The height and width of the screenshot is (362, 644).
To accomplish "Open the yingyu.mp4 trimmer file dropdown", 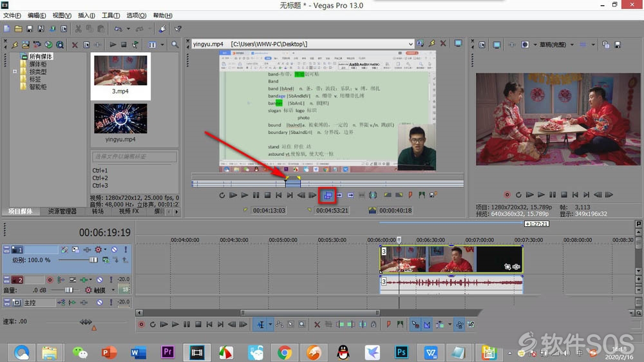I will (x=410, y=44).
